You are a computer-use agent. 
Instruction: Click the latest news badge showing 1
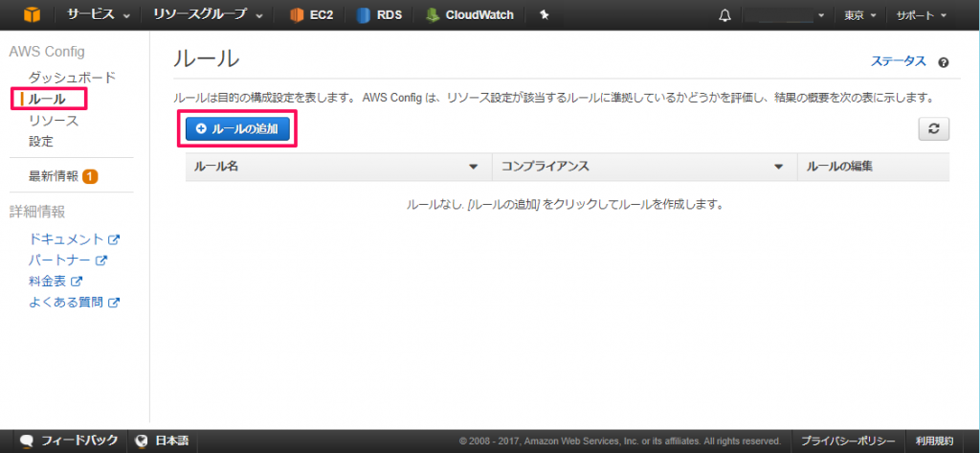click(89, 176)
